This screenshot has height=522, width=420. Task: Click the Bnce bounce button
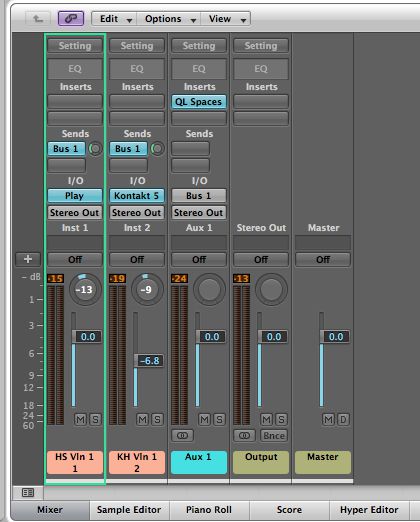[274, 435]
